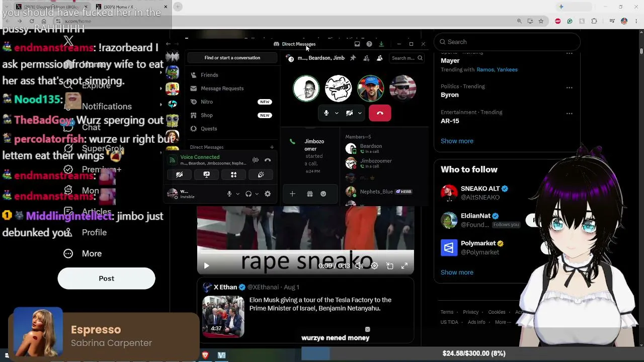Toggle camera button in voice connected panel
The height and width of the screenshot is (362, 644).
tap(179, 174)
